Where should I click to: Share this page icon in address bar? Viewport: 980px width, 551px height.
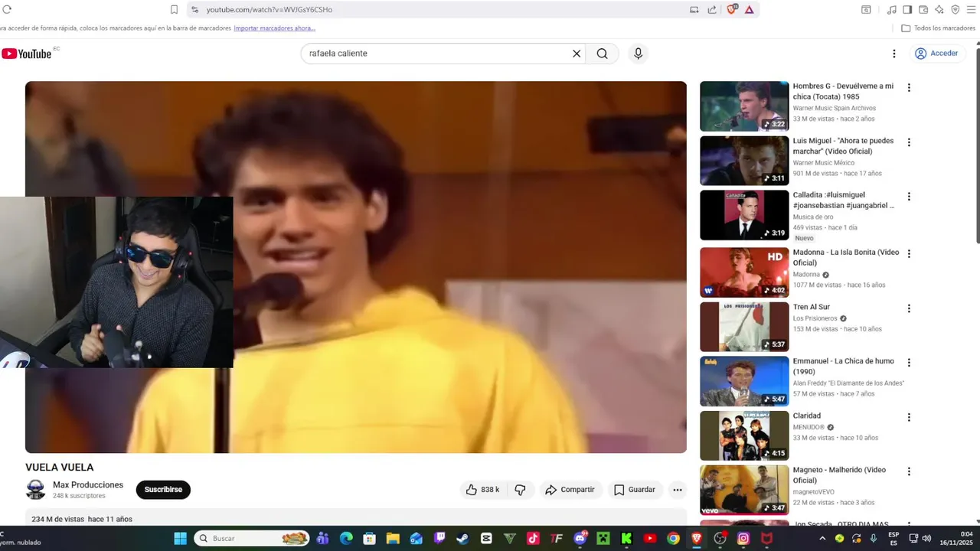pos(712,9)
